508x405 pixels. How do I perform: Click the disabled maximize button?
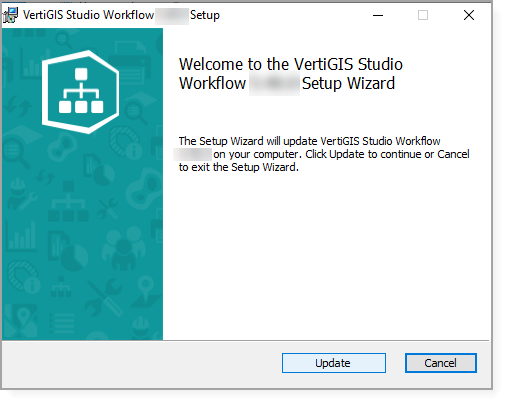(x=423, y=15)
